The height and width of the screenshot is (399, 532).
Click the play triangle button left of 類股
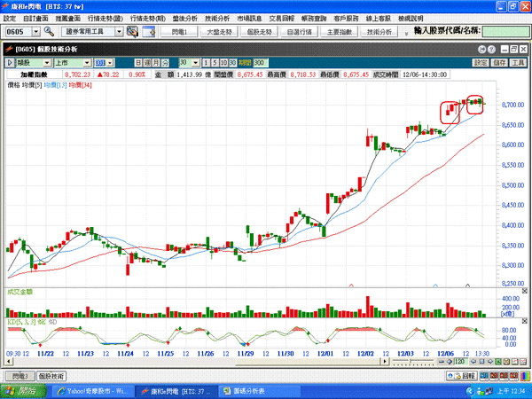[x=10, y=63]
